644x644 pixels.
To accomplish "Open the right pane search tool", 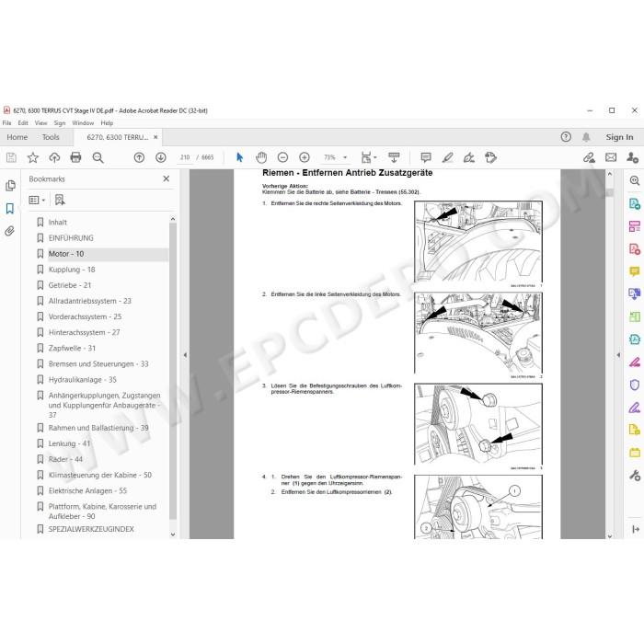I will coord(635,180).
